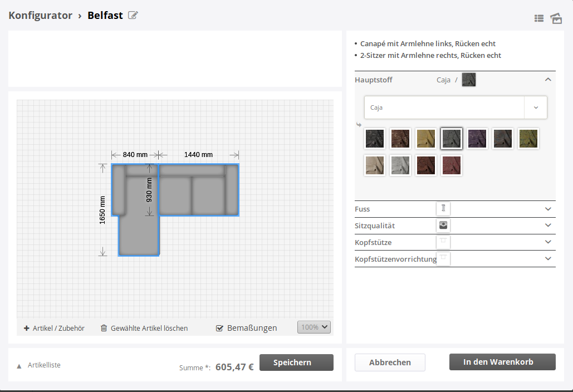Click the Speichern button
Screen dimensions: 573x392
[x=296, y=362]
